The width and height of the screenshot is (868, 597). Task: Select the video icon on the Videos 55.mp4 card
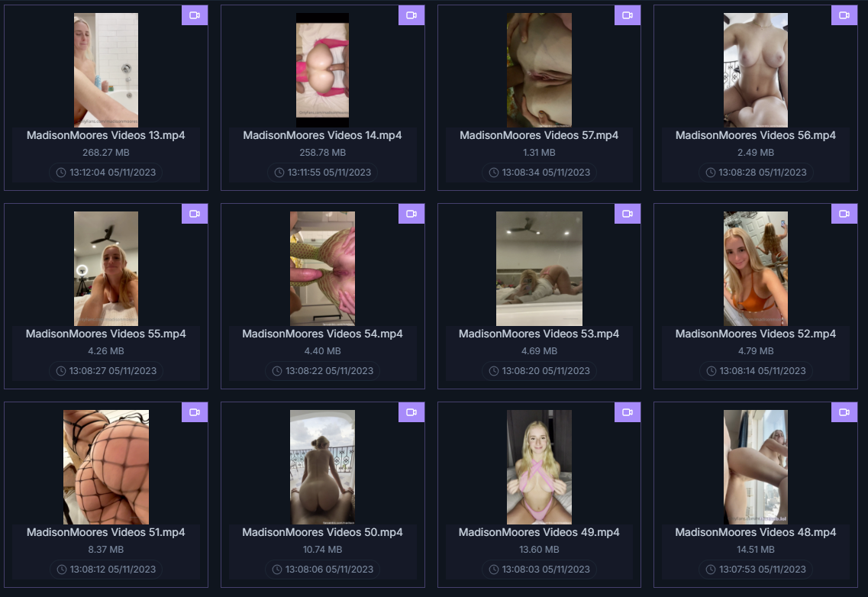[x=194, y=214]
